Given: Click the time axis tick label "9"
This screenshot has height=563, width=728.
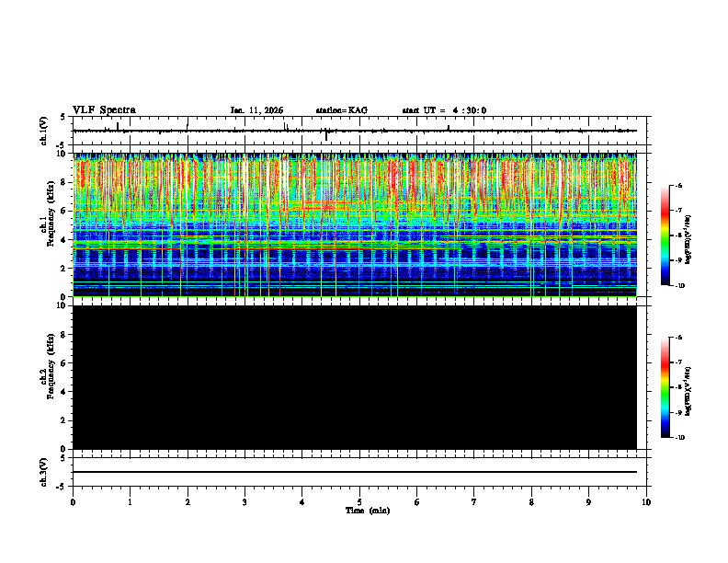Looking at the screenshot, I should tap(588, 502).
